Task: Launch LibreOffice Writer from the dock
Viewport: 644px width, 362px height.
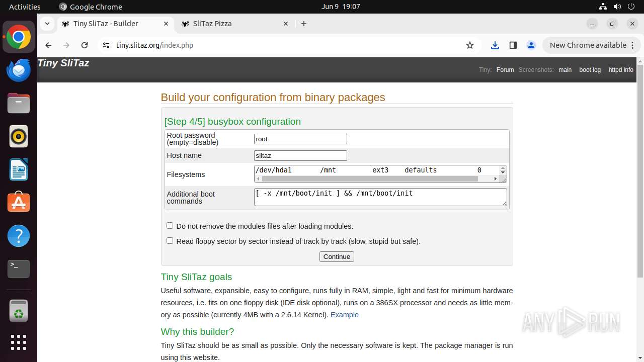Action: 19,169
